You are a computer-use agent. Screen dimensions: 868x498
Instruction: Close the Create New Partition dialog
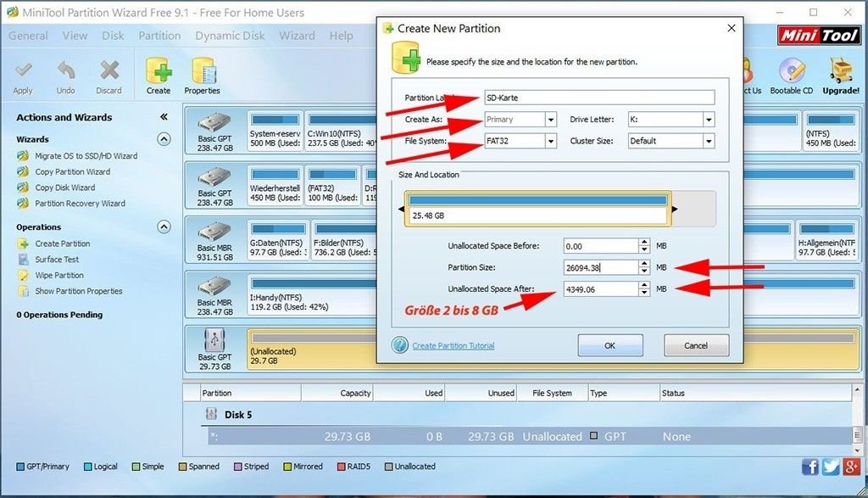click(x=732, y=28)
